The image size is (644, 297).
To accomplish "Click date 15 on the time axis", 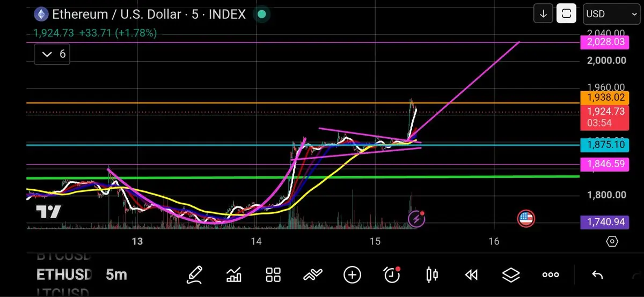I will click(375, 242).
